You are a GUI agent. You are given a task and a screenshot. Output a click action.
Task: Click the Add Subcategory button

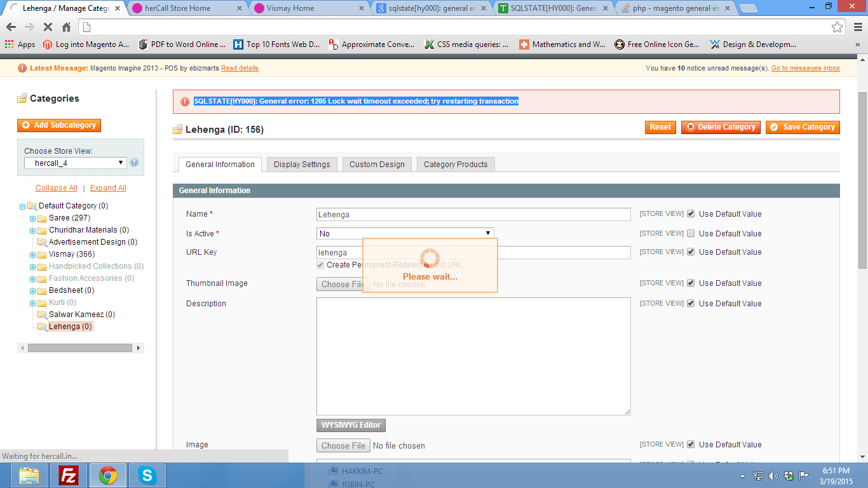click(x=59, y=125)
